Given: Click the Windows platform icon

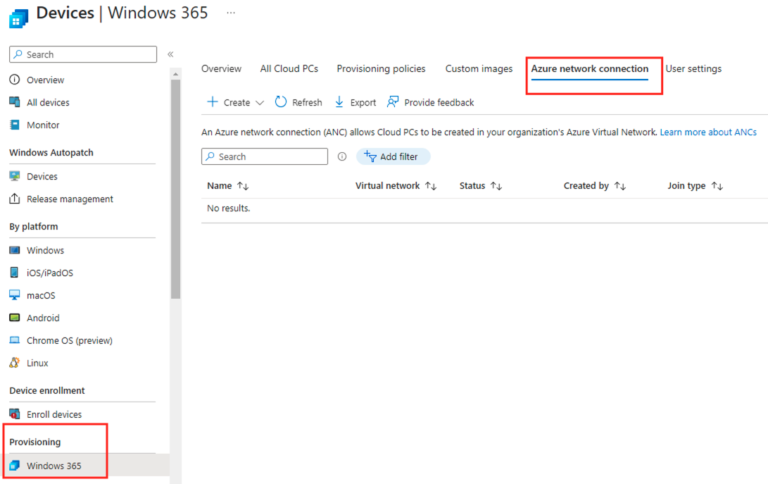Looking at the screenshot, I should click(x=15, y=250).
